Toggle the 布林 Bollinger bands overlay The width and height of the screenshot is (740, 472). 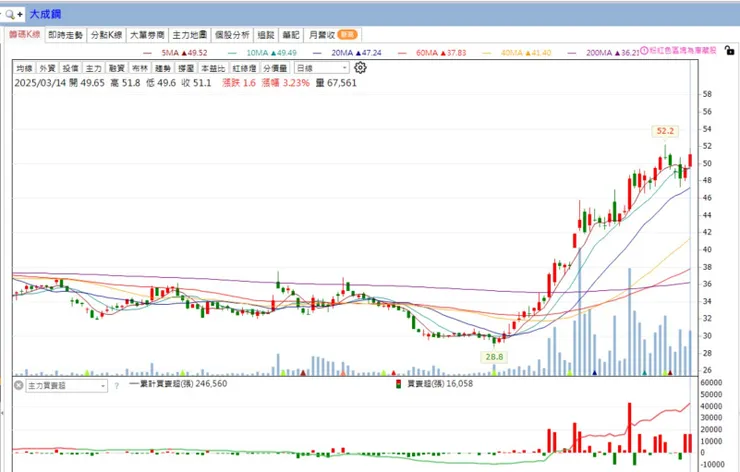pos(140,68)
